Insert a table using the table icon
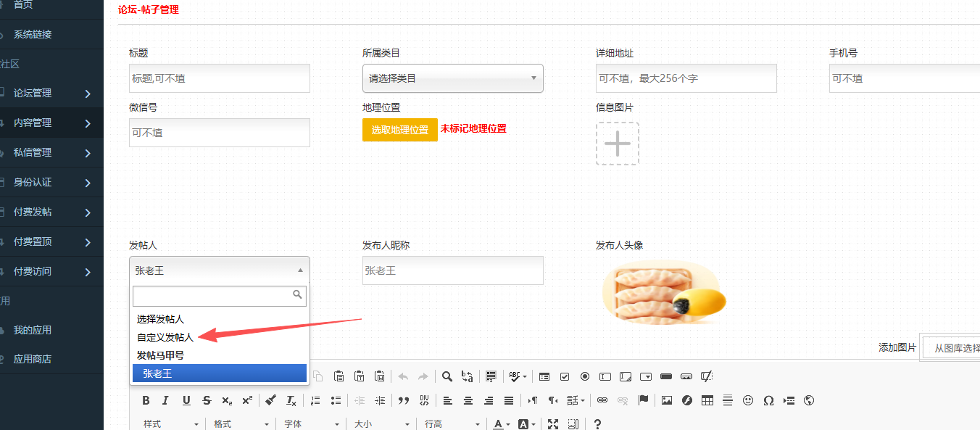Screen dimensions: 980x430 (707, 400)
